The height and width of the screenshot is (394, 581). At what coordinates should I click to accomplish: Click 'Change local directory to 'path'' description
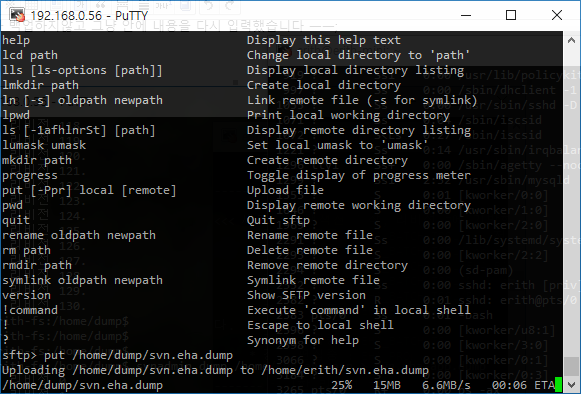tap(358, 55)
